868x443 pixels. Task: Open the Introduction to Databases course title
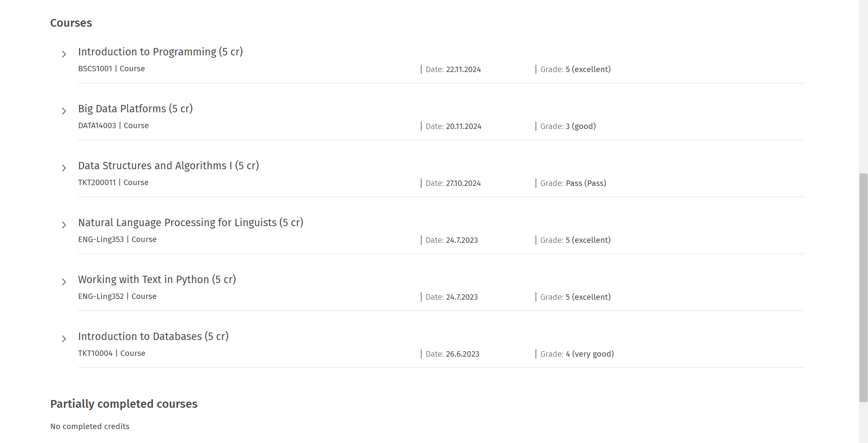click(153, 337)
